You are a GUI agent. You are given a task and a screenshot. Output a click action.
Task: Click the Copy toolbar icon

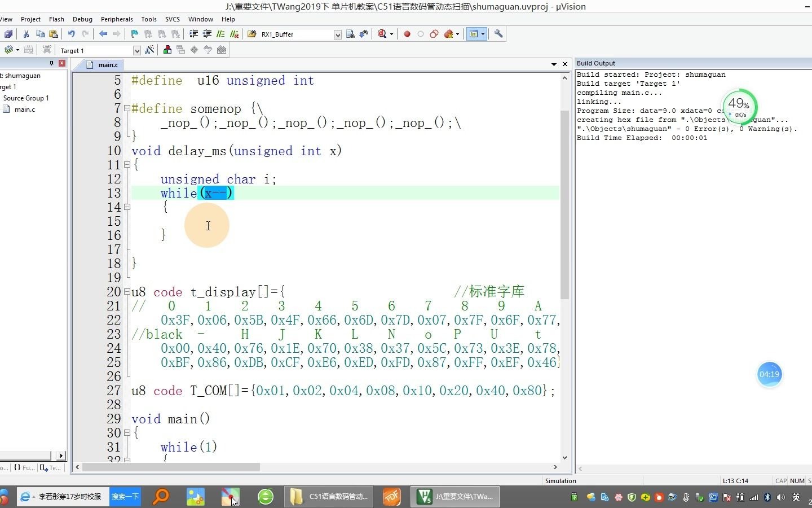(40, 34)
